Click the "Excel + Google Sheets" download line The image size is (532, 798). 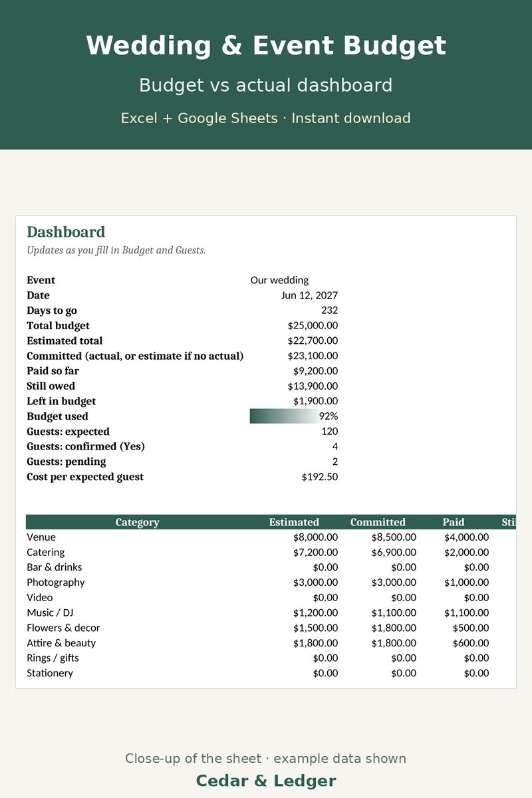pos(266,118)
